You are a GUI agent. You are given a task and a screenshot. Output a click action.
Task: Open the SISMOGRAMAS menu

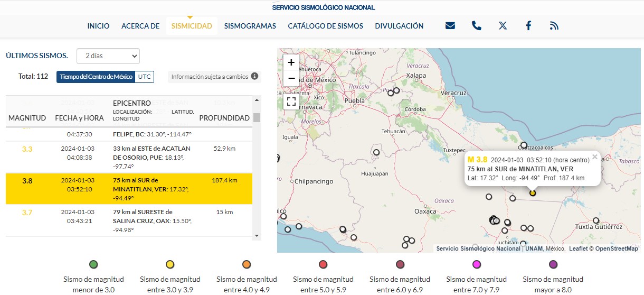250,26
